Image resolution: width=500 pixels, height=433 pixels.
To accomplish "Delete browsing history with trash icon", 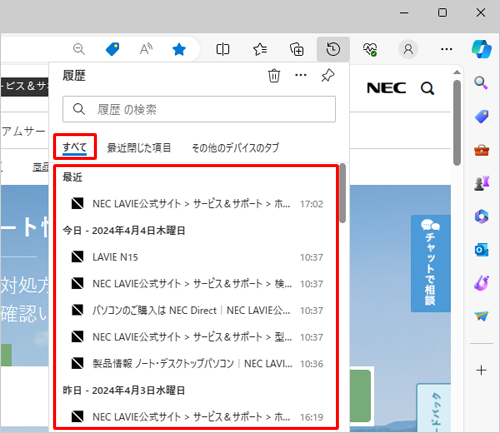I will pos(274,76).
